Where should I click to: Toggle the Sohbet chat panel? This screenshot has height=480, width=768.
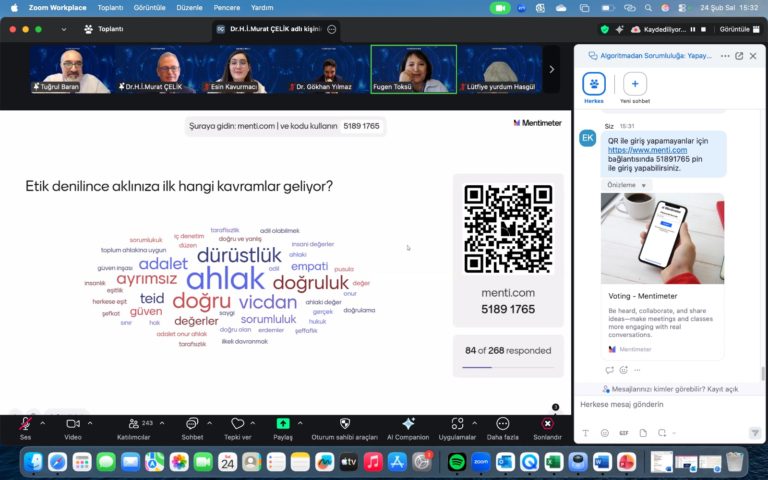(x=192, y=424)
